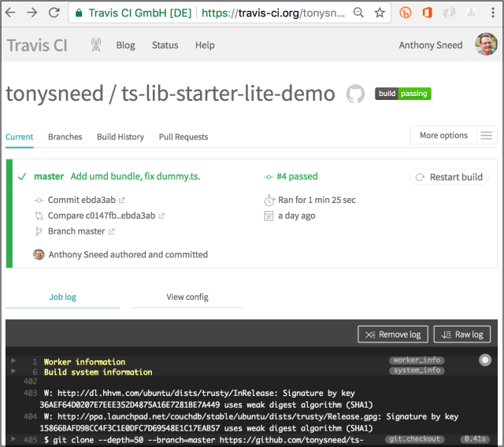Image resolution: width=504 pixels, height=447 pixels.
Task: Expand the Build system information section
Action: tap(13, 371)
